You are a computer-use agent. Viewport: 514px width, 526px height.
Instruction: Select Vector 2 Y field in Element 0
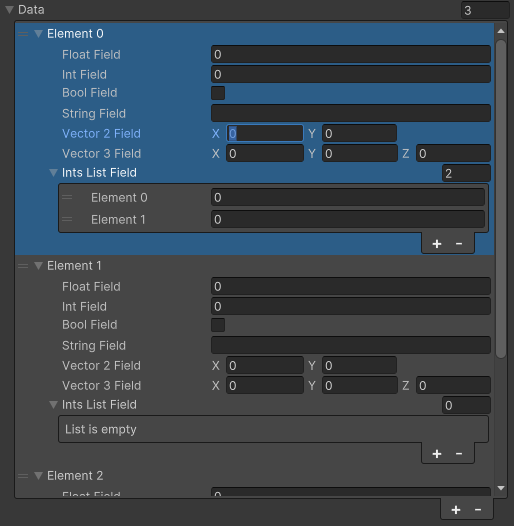tap(359, 134)
